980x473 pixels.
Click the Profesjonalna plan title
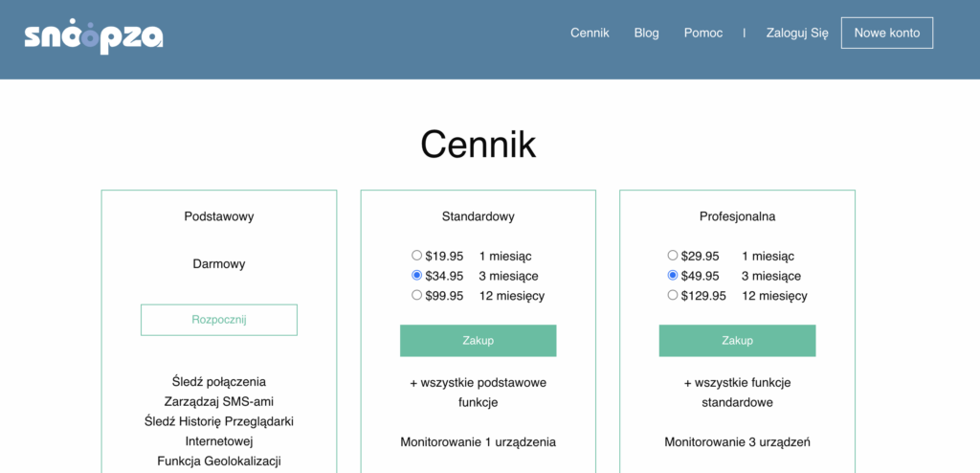pos(737,216)
